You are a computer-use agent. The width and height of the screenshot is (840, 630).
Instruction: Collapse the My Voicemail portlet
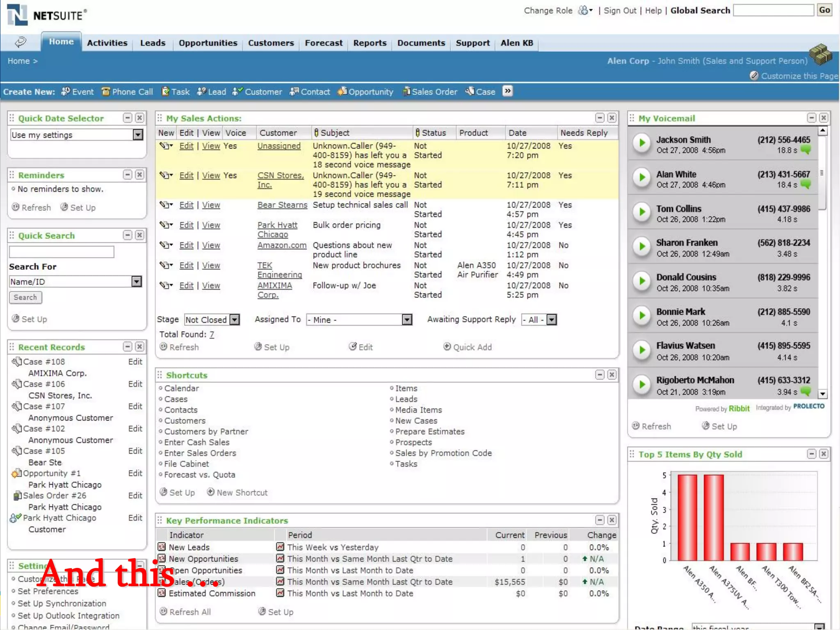(811, 118)
